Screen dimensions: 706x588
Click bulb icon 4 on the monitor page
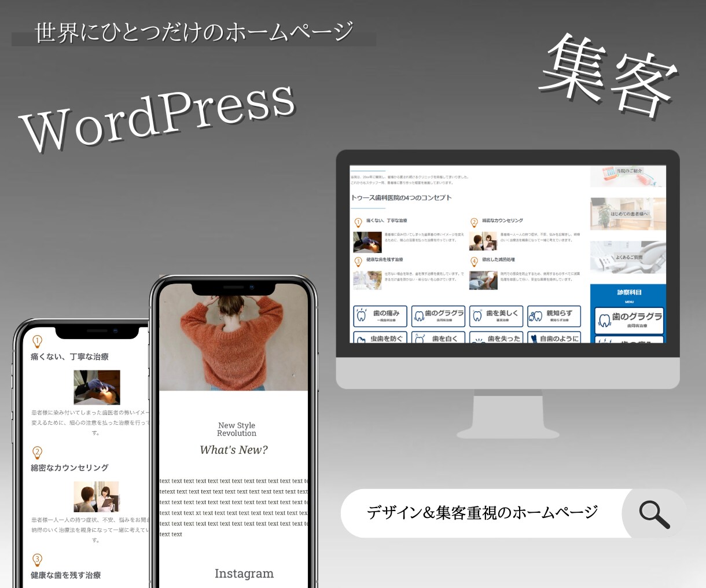click(474, 262)
